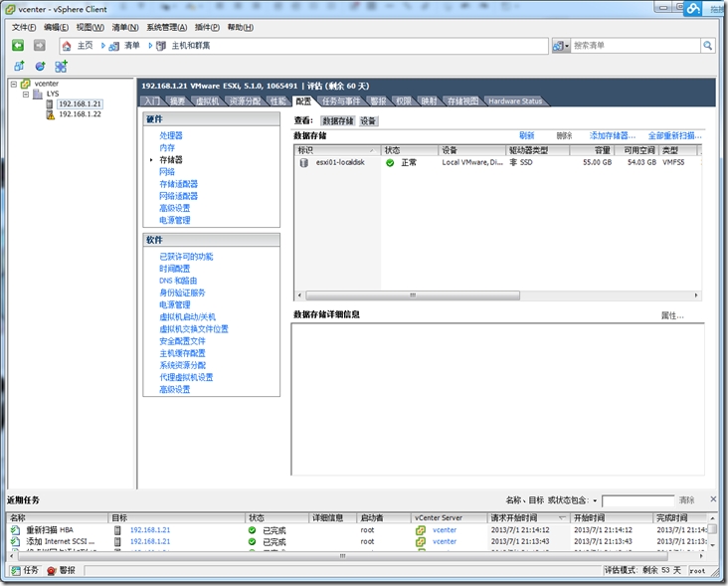Click task icon of 重新扫描 HBA row
Viewport: 728px width, 586px height.
click(x=15, y=530)
